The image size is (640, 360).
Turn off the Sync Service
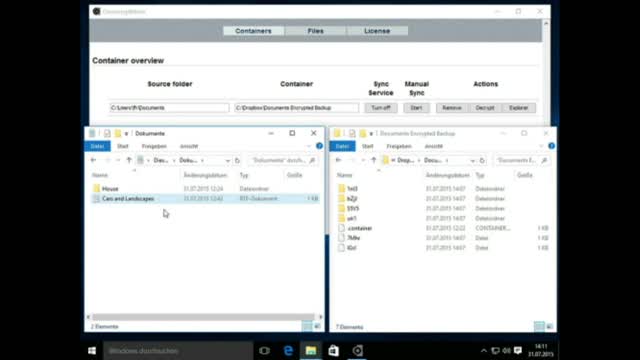coord(381,108)
